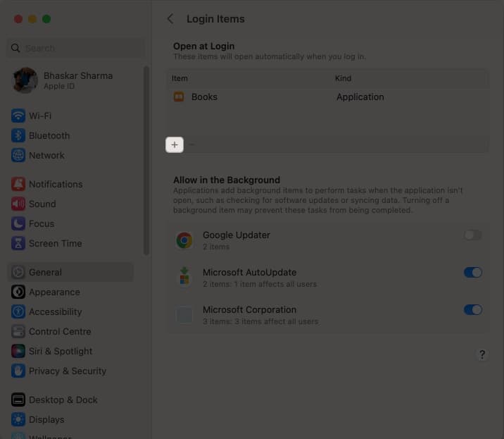Click the Control Centre icon
Image resolution: width=504 pixels, height=439 pixels.
click(x=18, y=331)
